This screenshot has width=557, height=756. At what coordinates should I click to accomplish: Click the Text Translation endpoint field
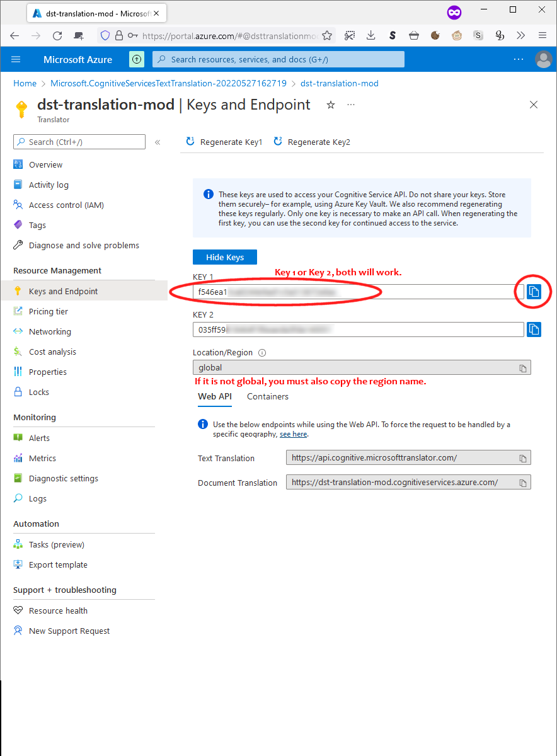tap(408, 458)
